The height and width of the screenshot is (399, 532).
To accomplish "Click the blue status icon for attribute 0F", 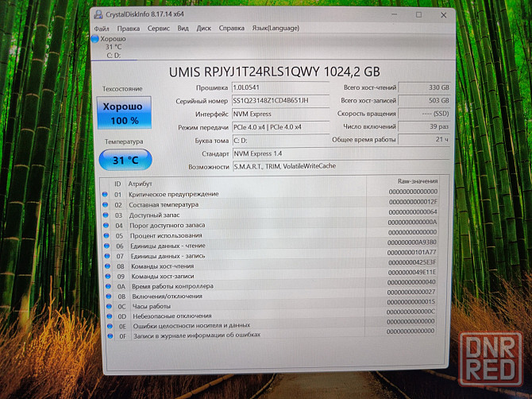I will [x=110, y=336].
